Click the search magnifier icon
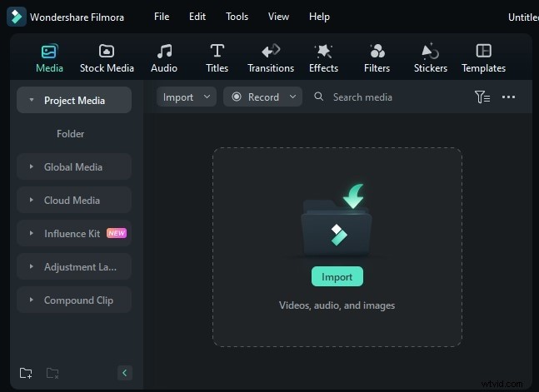The height and width of the screenshot is (392, 539). pos(319,97)
